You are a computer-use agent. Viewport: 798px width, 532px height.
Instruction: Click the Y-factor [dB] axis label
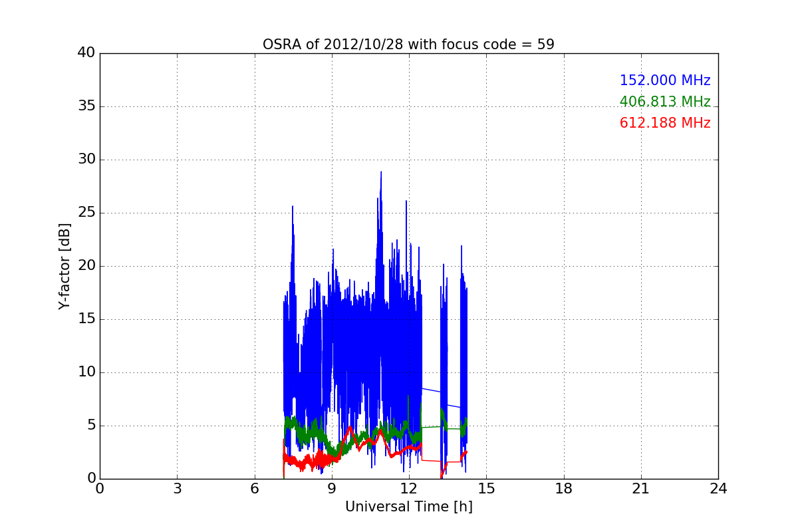pyautogui.click(x=65, y=266)
